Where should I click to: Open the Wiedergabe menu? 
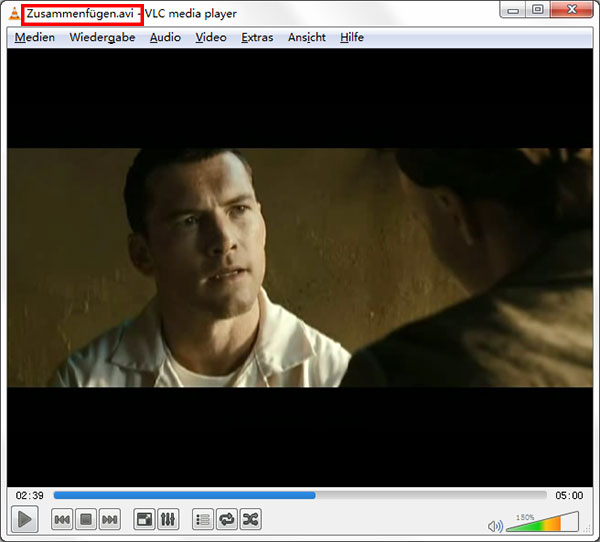point(102,38)
